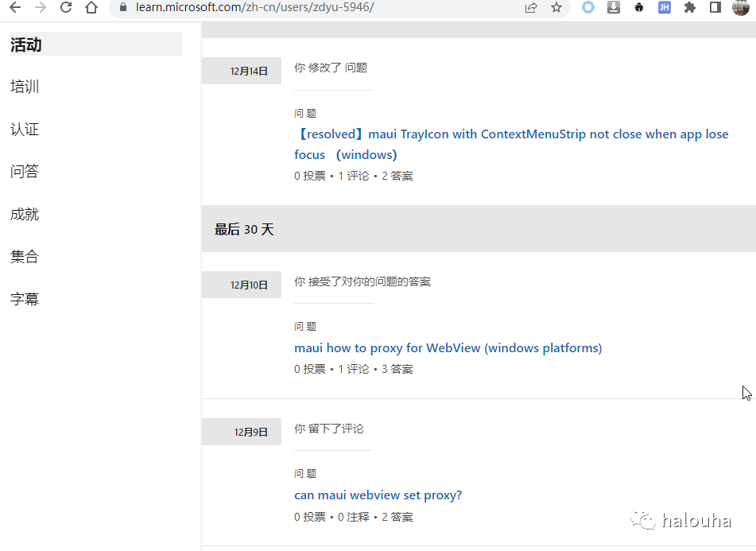The width and height of the screenshot is (756, 551).
Task: Open the 'can maui webview set proxy?' question
Action: 378,495
